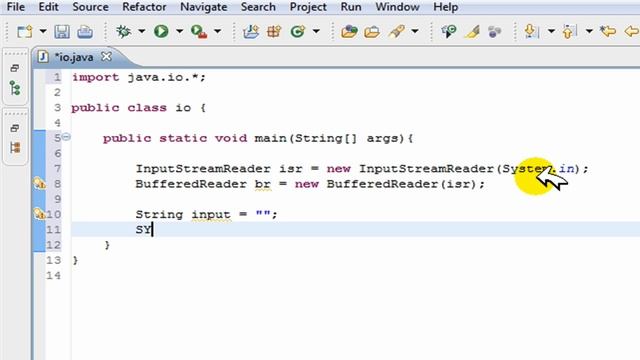Click 'main' method name on line 5

pyautogui.click(x=270, y=138)
